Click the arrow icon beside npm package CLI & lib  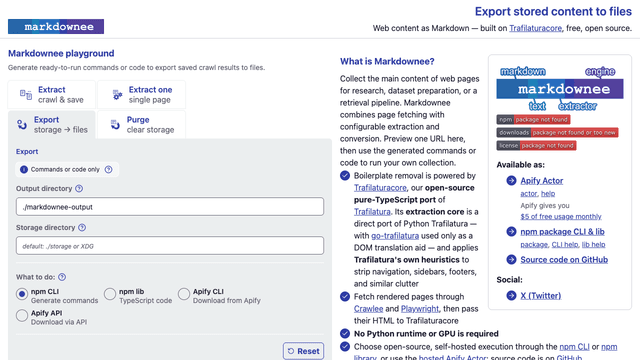(511, 231)
